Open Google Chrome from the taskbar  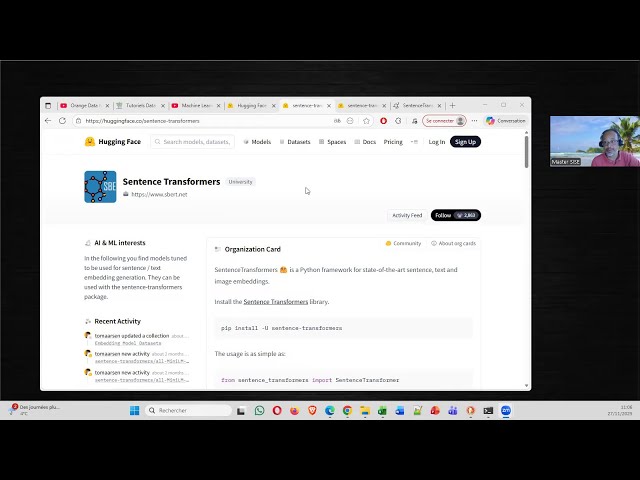coord(347,410)
